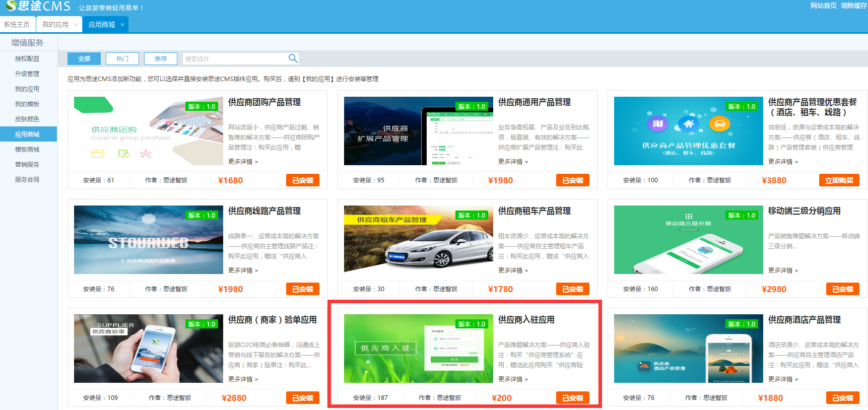The height and width of the screenshot is (410, 868).
Task: Open 升级管理 in the sidebar
Action: [27, 74]
